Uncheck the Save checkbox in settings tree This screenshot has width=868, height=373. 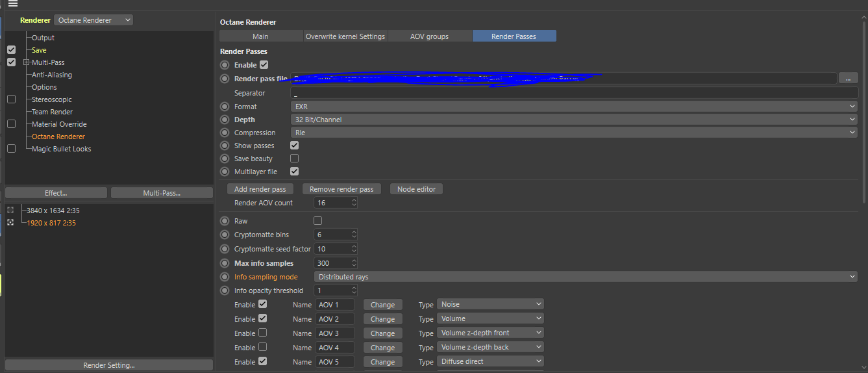11,49
